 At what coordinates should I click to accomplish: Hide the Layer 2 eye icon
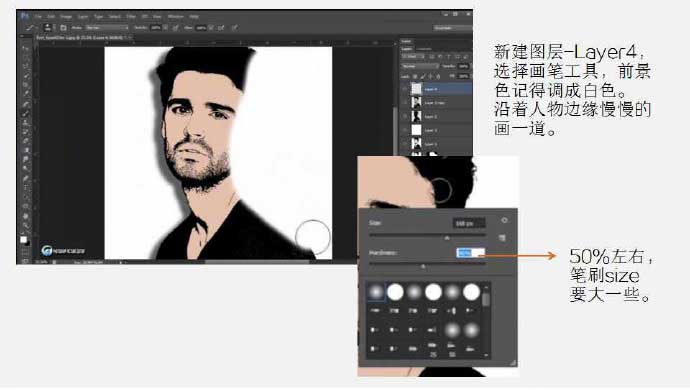(404, 116)
